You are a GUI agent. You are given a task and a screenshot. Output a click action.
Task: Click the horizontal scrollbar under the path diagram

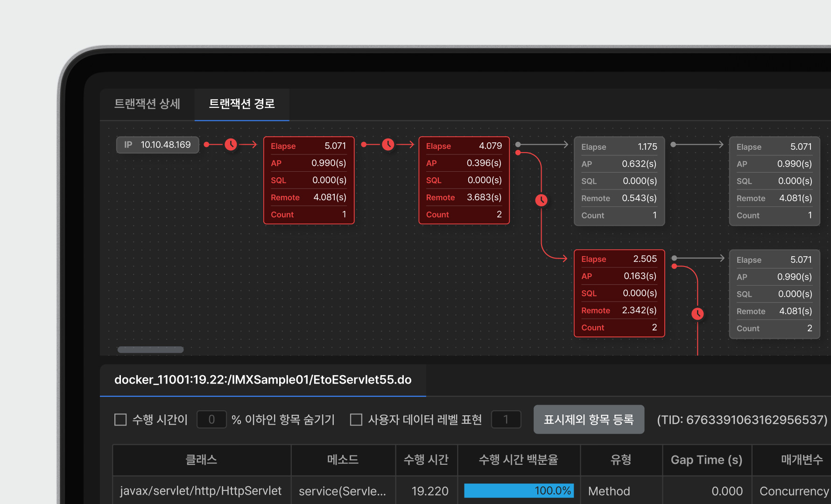coord(150,350)
